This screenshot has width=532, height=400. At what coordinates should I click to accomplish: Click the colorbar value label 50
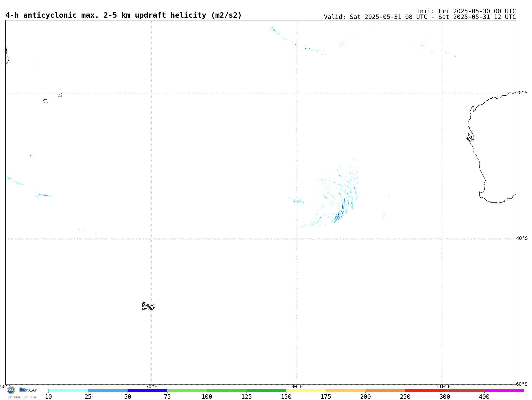128,397
